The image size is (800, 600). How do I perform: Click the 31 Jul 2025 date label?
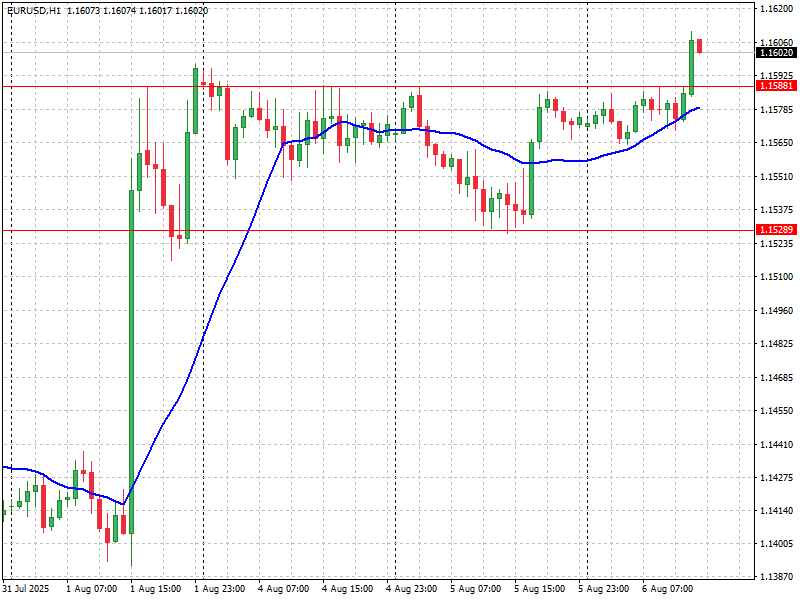(x=26, y=589)
